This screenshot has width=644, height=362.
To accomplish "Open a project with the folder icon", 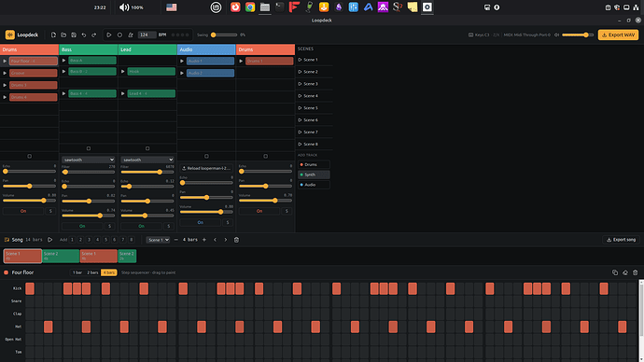I will pyautogui.click(x=63, y=35).
